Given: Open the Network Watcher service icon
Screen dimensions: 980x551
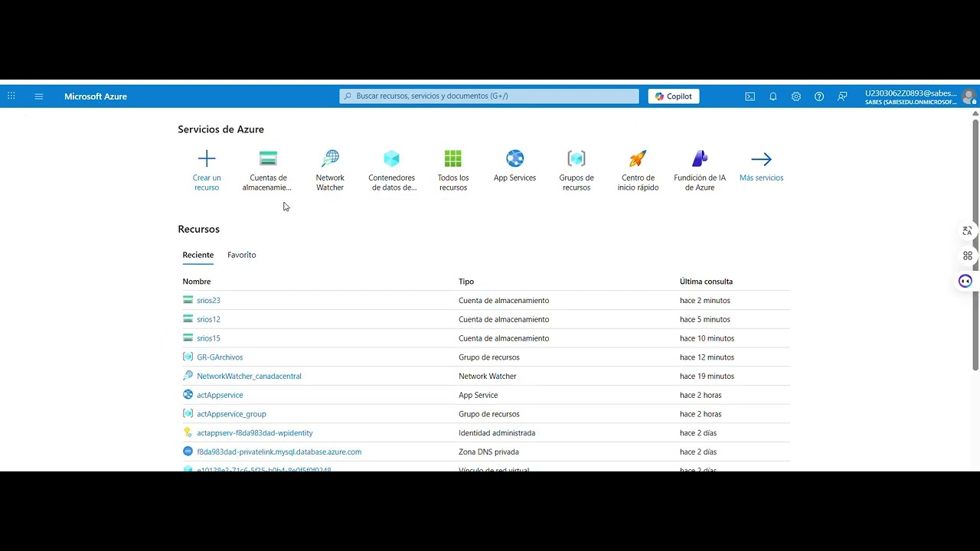Looking at the screenshot, I should (x=330, y=158).
